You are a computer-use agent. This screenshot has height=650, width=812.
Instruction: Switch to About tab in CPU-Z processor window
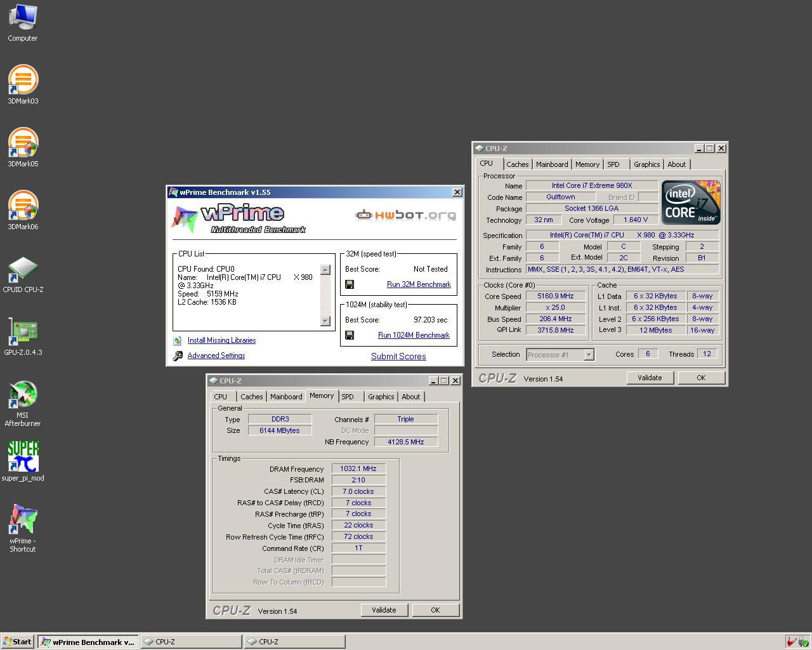676,164
